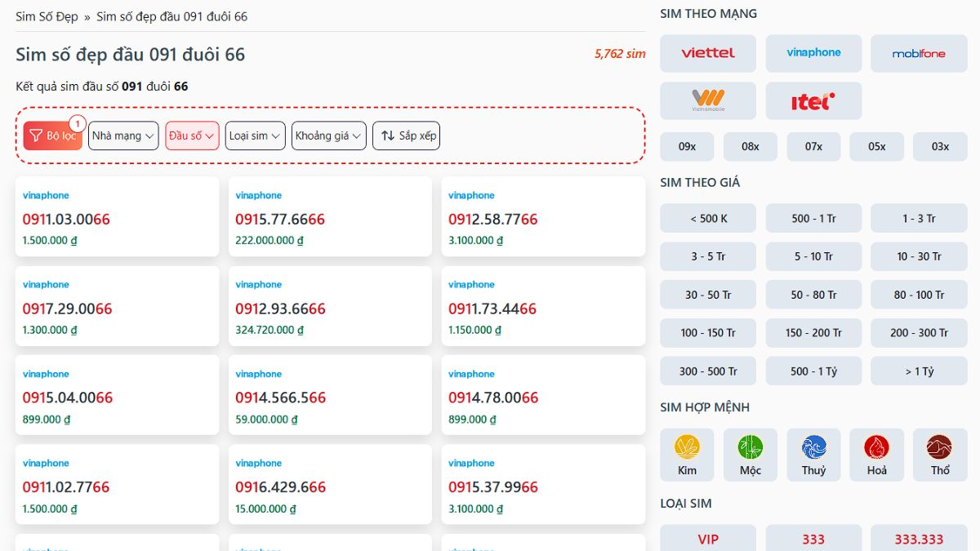
Task: Open the Sắp xếp sort options
Action: [x=406, y=136]
